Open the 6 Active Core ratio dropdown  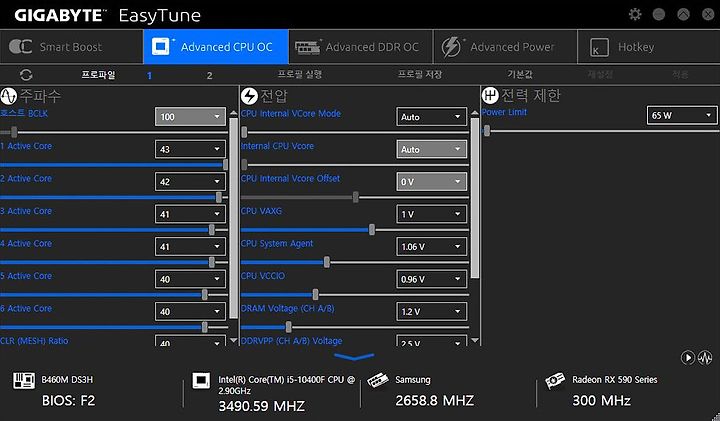pos(190,312)
